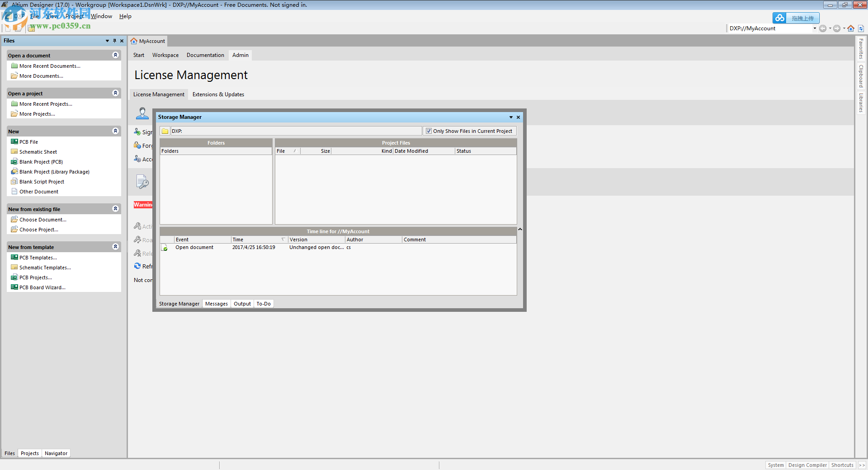The width and height of the screenshot is (868, 470).
Task: Open Files panel dropdown arrow
Action: point(107,41)
